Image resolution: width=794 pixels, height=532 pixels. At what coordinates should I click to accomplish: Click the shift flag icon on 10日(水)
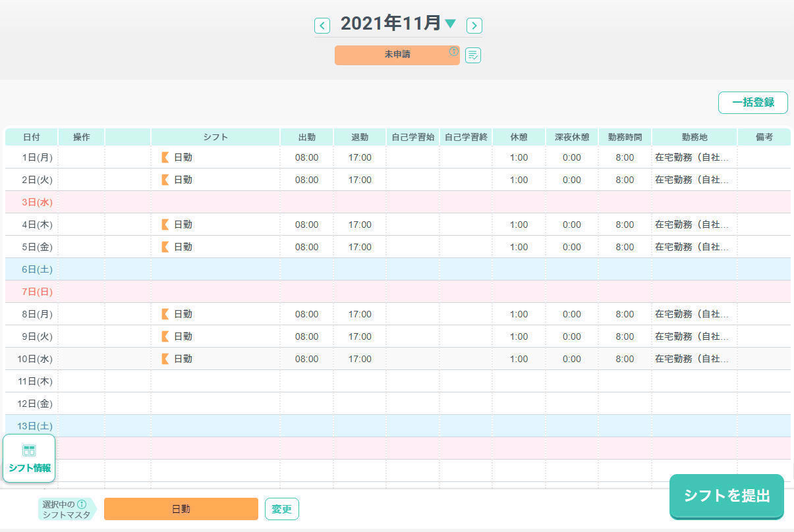pyautogui.click(x=165, y=359)
